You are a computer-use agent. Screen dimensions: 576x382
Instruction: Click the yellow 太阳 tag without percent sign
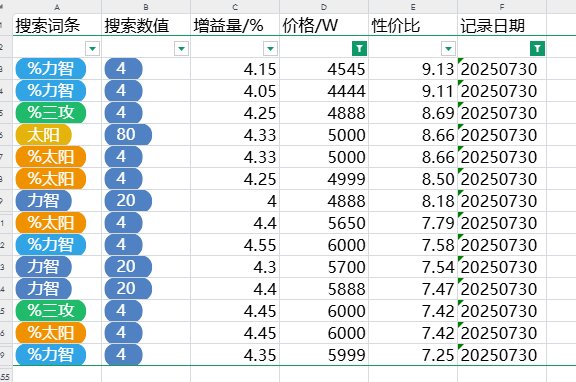43,135
